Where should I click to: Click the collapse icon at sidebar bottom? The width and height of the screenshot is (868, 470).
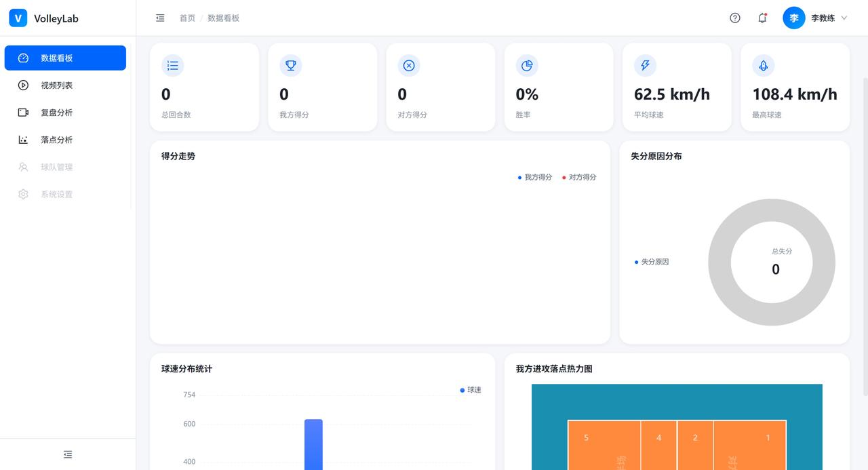pos(68,454)
